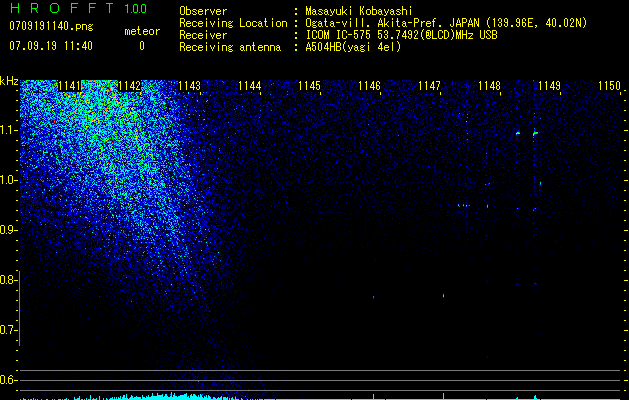Click the kHz axis unit label
This screenshot has width=629, height=400.
[x=9, y=81]
